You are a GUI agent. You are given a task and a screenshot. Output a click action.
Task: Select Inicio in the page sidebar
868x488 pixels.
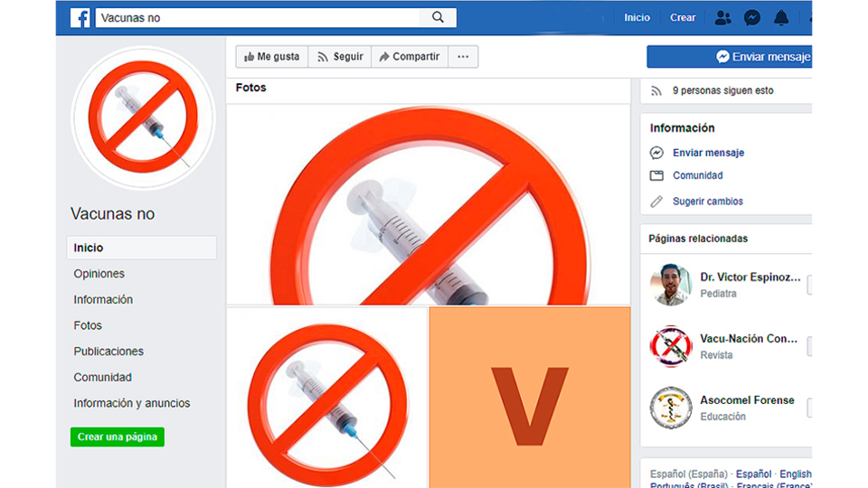click(x=142, y=248)
